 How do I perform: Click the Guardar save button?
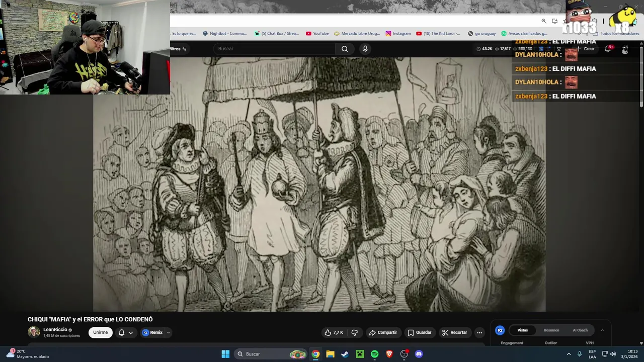point(420,332)
